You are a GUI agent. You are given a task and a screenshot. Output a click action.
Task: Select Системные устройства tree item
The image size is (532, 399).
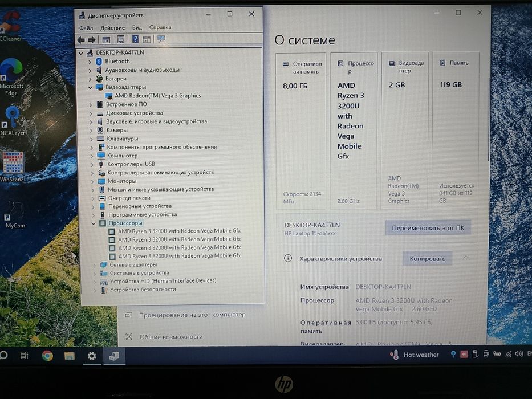tap(139, 273)
